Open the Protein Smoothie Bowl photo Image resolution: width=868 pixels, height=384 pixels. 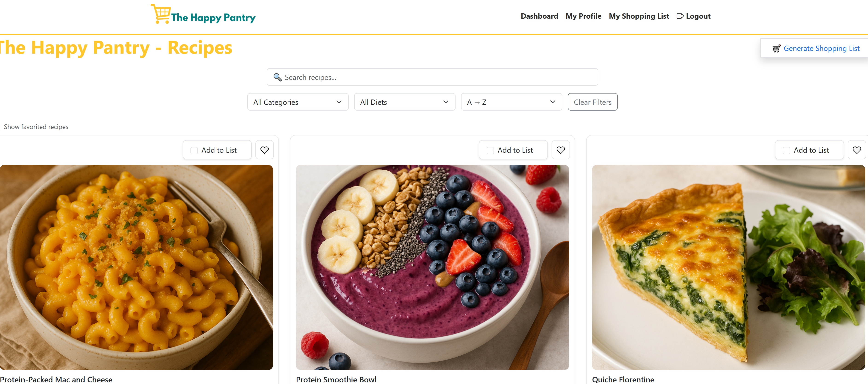(x=432, y=267)
